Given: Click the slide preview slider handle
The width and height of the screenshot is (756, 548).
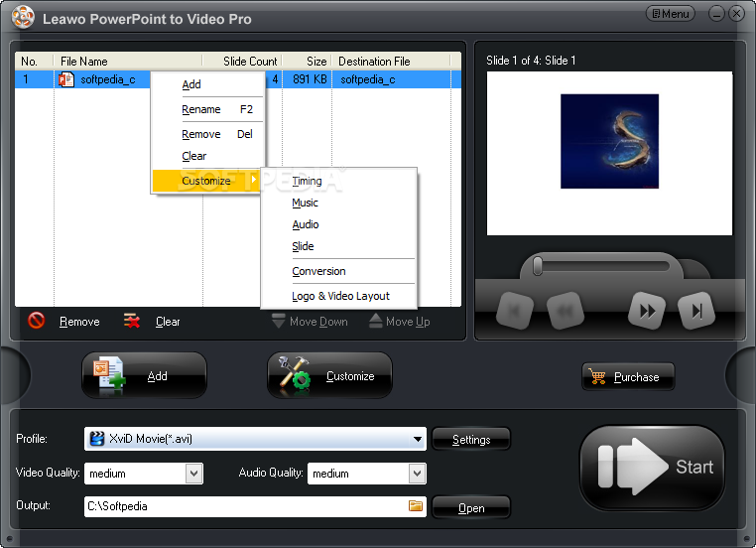Looking at the screenshot, I should coord(538,266).
